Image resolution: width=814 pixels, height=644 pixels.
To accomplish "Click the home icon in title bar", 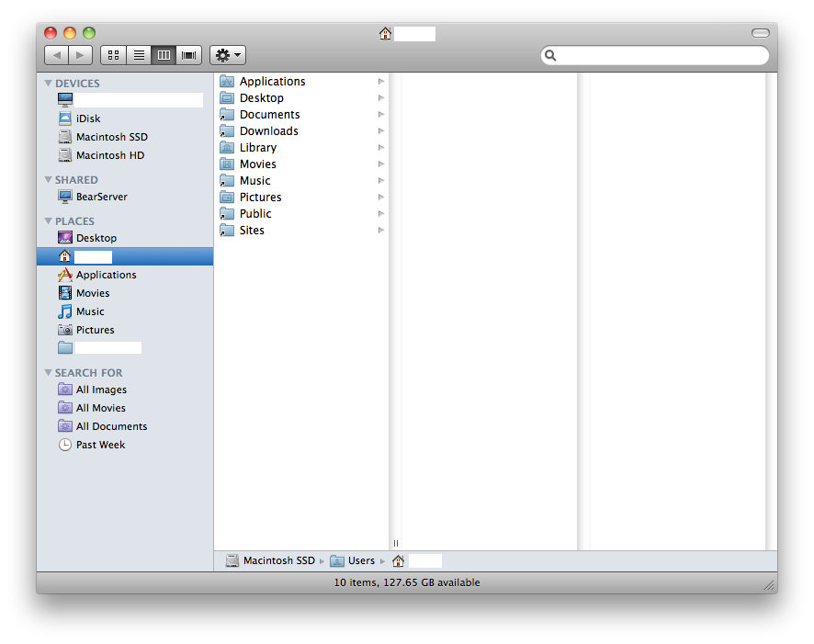I will 385,34.
